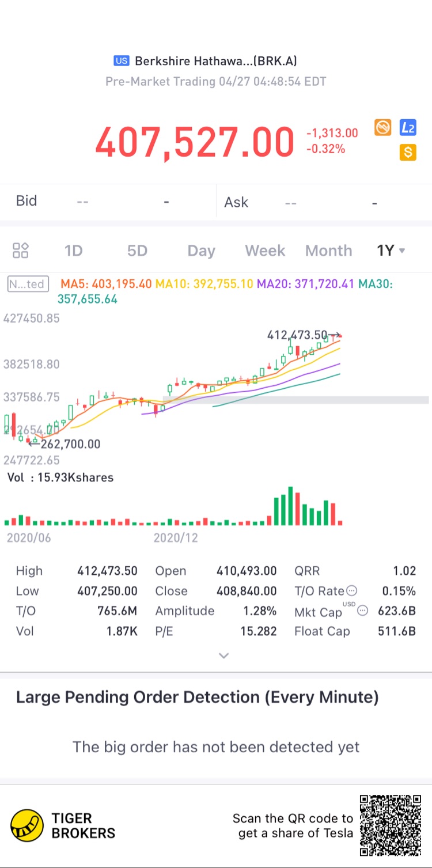Viewport: 432px width, 868px height.
Task: Tap the Vol 1.87K stat value
Action: click(122, 631)
